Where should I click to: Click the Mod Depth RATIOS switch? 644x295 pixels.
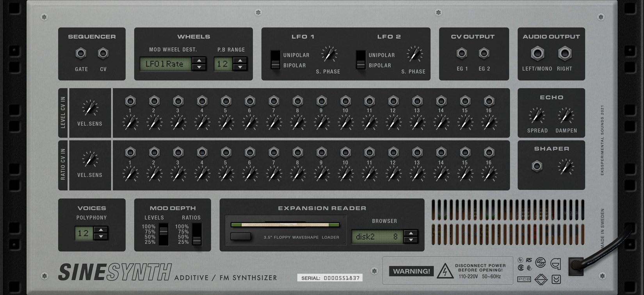(197, 234)
